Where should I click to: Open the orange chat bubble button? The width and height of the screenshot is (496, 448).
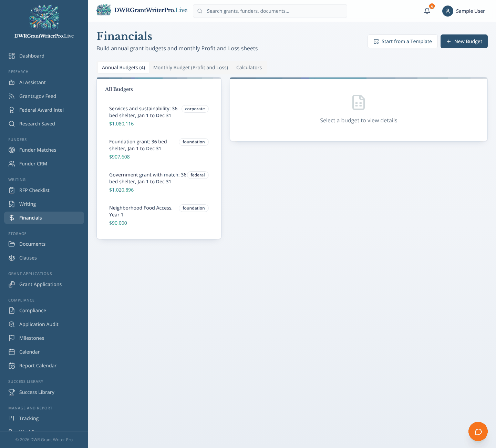click(x=478, y=431)
